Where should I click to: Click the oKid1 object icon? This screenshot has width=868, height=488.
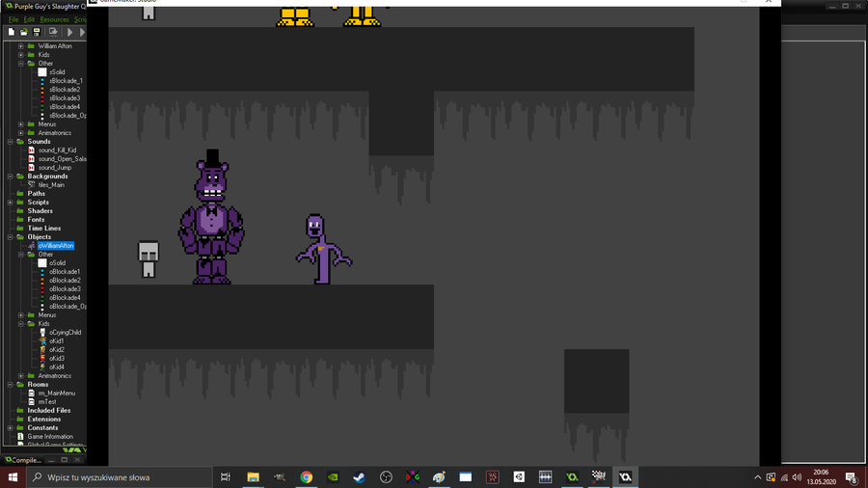coord(42,341)
